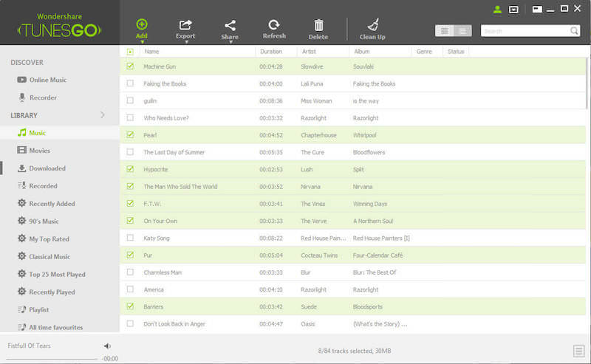Click the Add music icon
The width and height of the screenshot is (591, 364).
coord(142,24)
